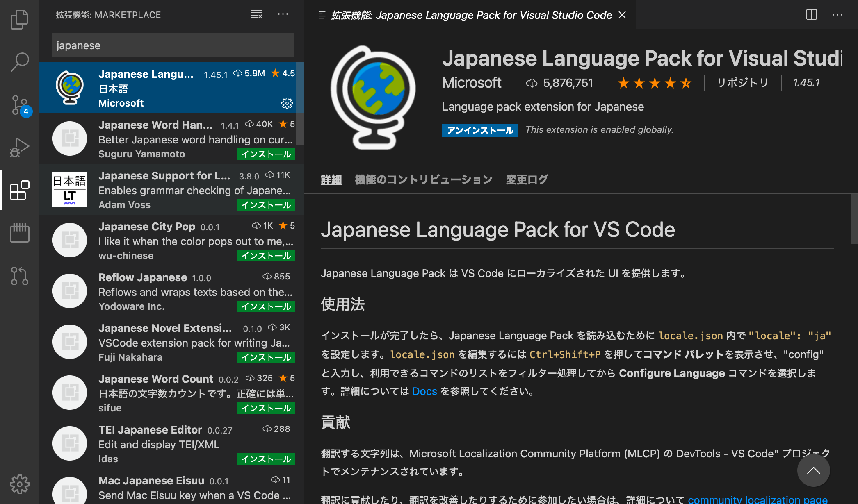The height and width of the screenshot is (504, 858).
Task: Click the five-star rating in extension header
Action: point(655,83)
